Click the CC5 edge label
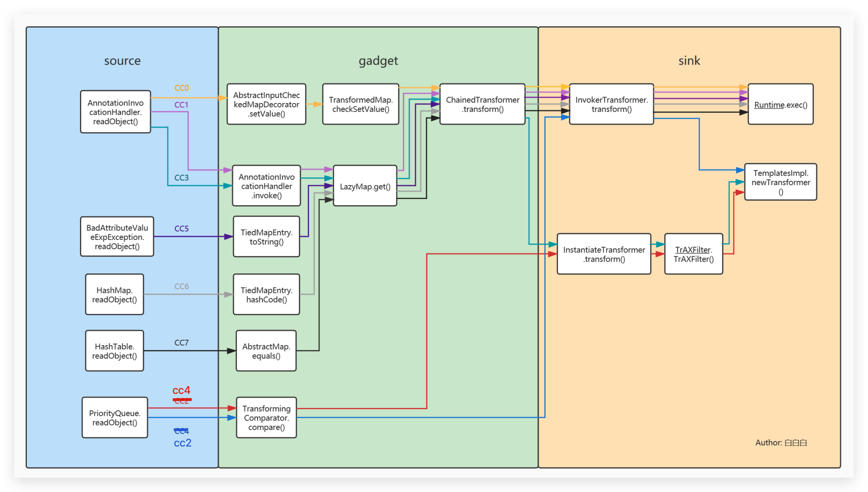 [x=181, y=229]
